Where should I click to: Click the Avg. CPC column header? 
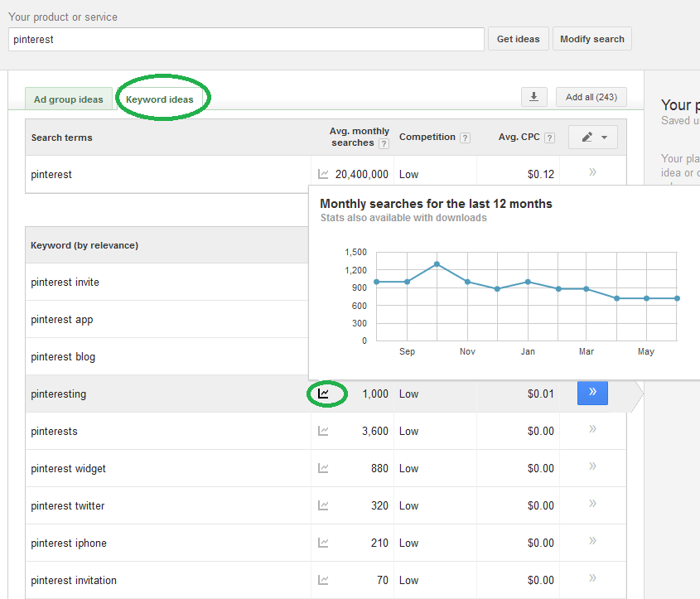click(519, 137)
